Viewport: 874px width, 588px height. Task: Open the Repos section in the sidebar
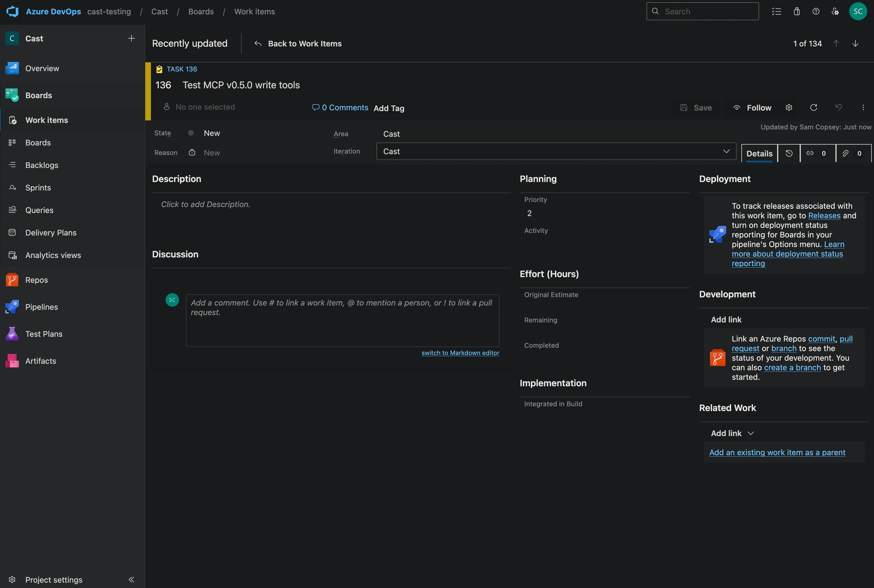(36, 279)
